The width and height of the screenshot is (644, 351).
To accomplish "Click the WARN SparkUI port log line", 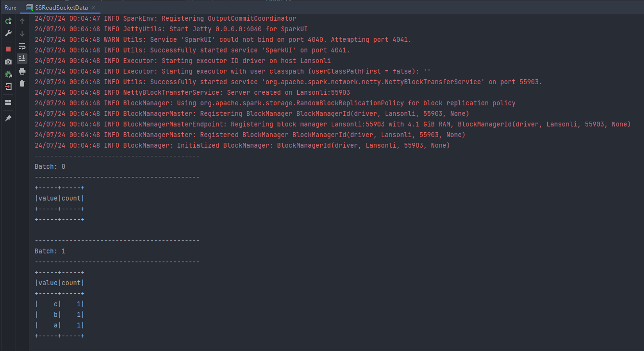I will click(223, 39).
